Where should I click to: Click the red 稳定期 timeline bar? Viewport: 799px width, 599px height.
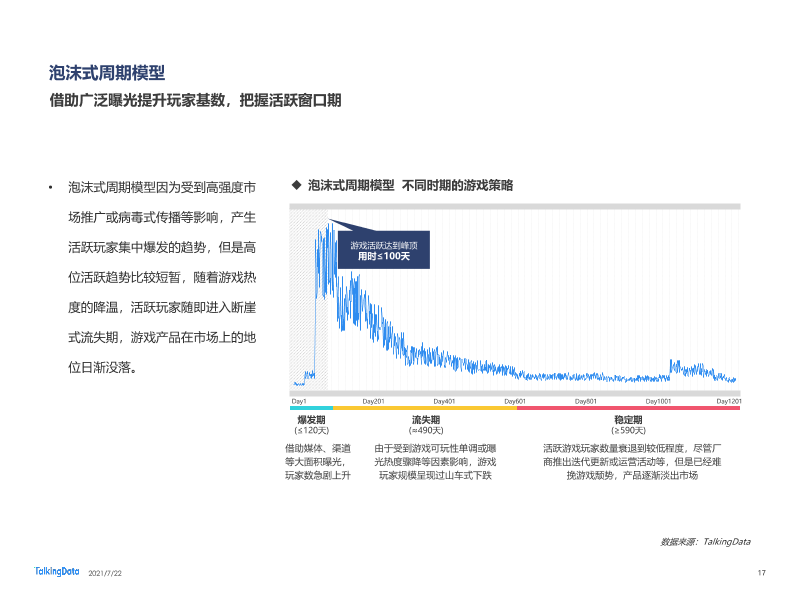click(628, 408)
